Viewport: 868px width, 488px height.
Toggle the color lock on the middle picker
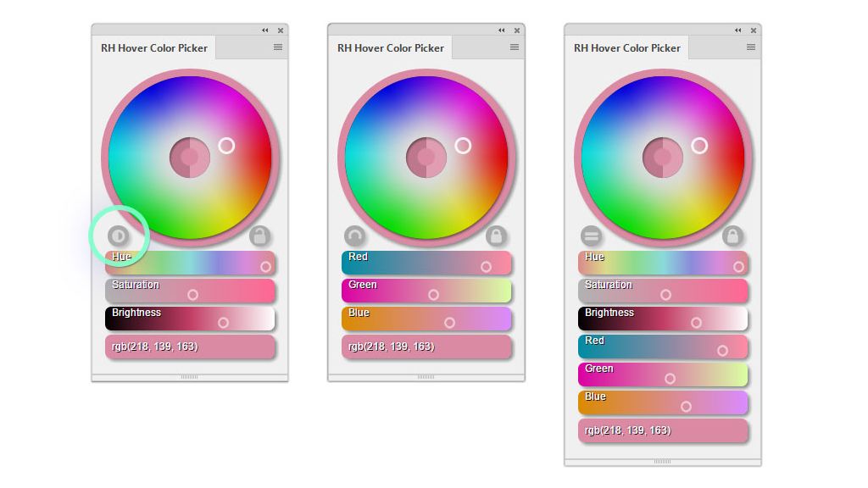[498, 235]
